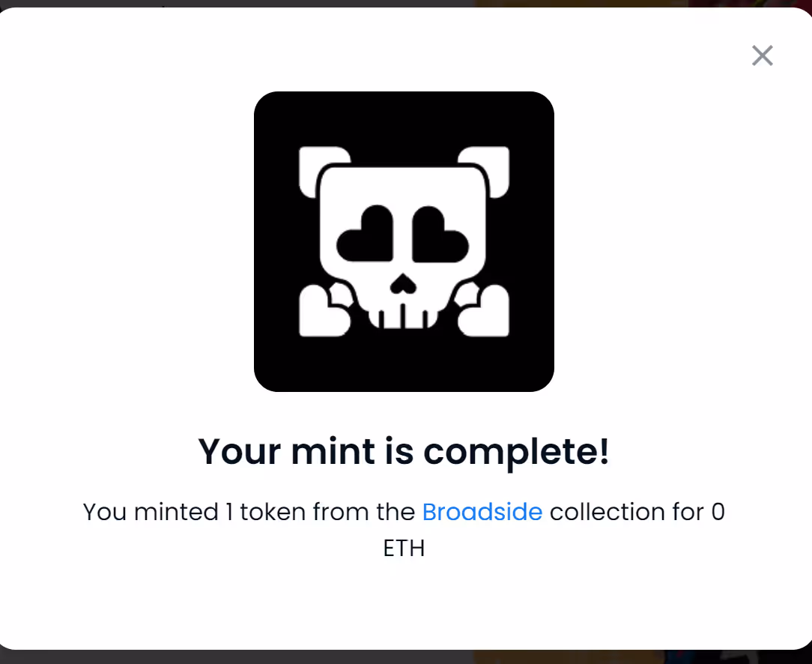Click the minted skull NFT thumbnail
This screenshot has height=664, width=812.
404,241
